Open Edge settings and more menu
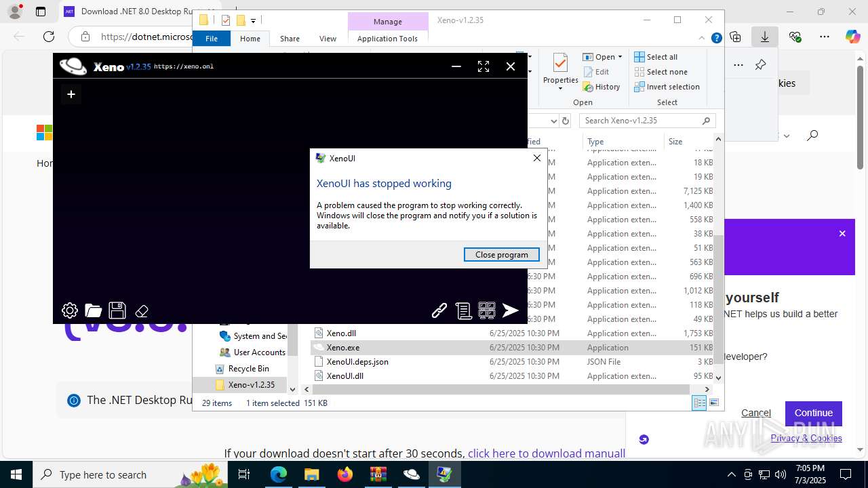 tap(825, 37)
